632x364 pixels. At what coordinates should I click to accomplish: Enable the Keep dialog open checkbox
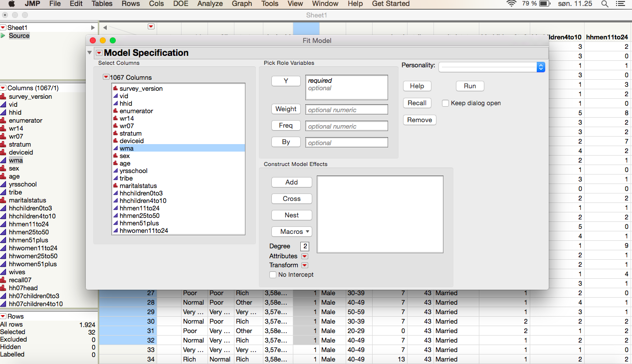445,103
